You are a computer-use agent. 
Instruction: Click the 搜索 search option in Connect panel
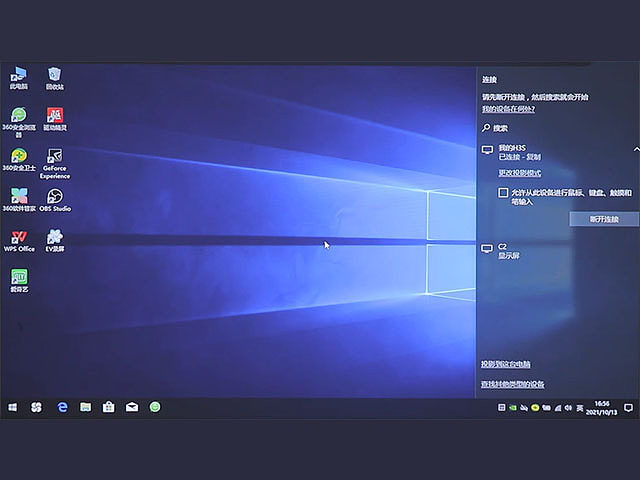click(x=495, y=128)
